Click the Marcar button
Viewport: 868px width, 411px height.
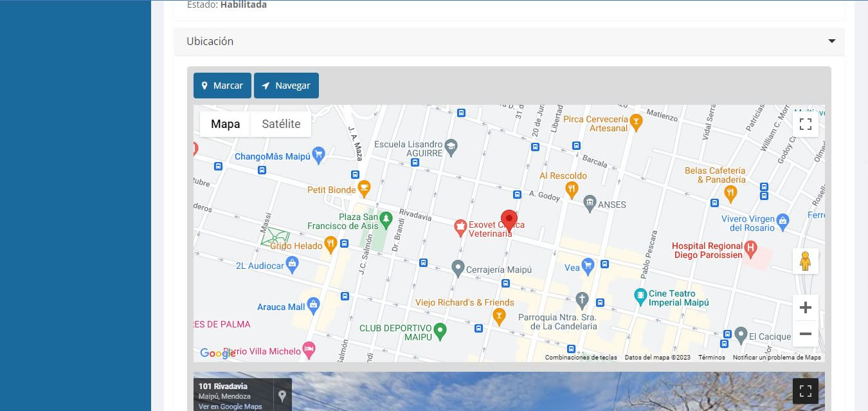(222, 86)
